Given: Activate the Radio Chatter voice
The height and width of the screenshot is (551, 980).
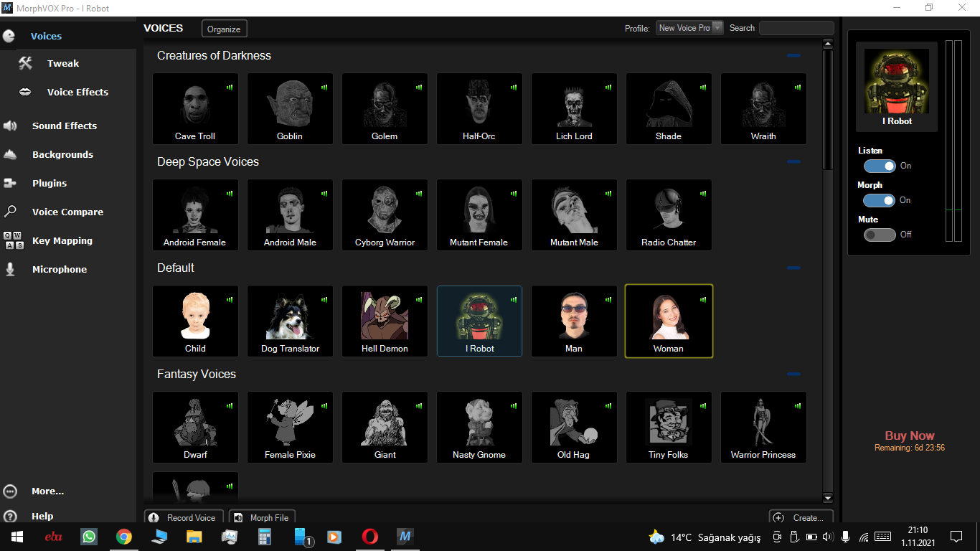Looking at the screenshot, I should pos(669,215).
